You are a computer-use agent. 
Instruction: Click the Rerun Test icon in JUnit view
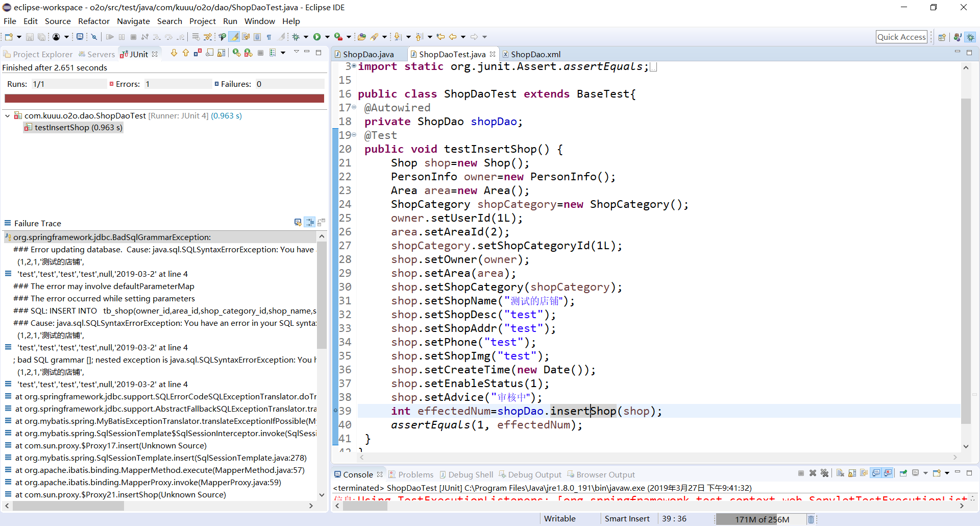click(x=236, y=53)
